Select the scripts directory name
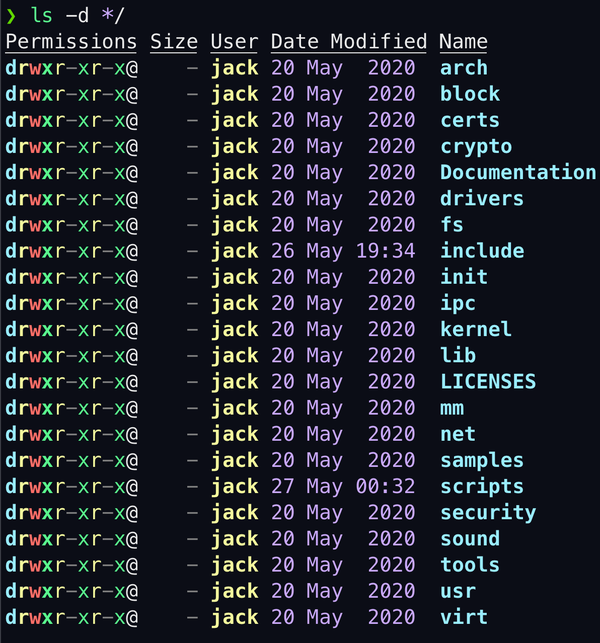Image resolution: width=600 pixels, height=643 pixels. (x=481, y=486)
